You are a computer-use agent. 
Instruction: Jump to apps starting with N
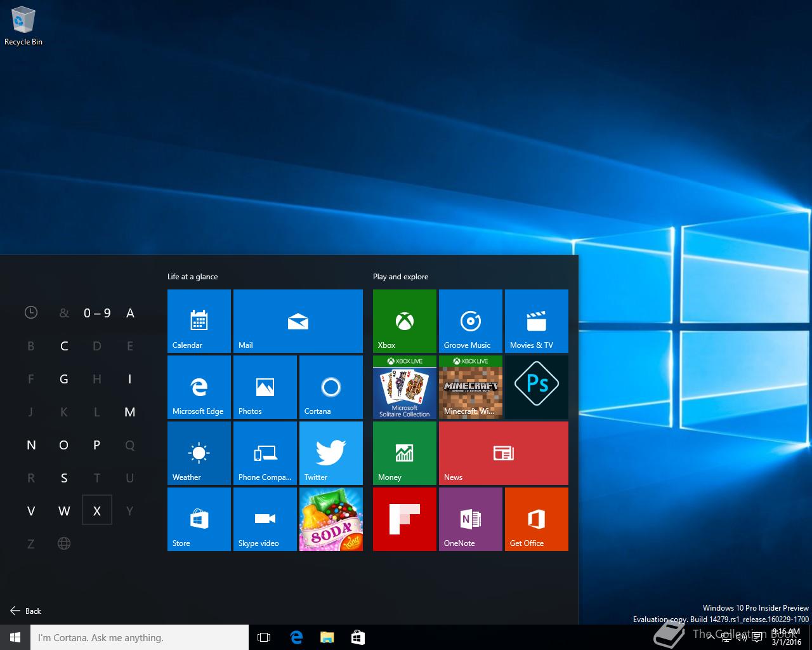coord(31,445)
